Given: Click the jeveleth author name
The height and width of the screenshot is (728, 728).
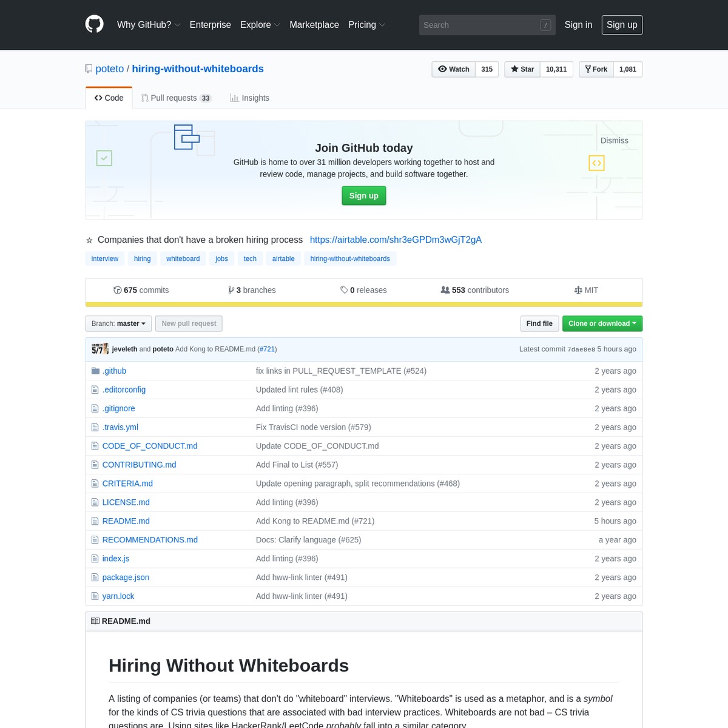Looking at the screenshot, I should pos(124,349).
